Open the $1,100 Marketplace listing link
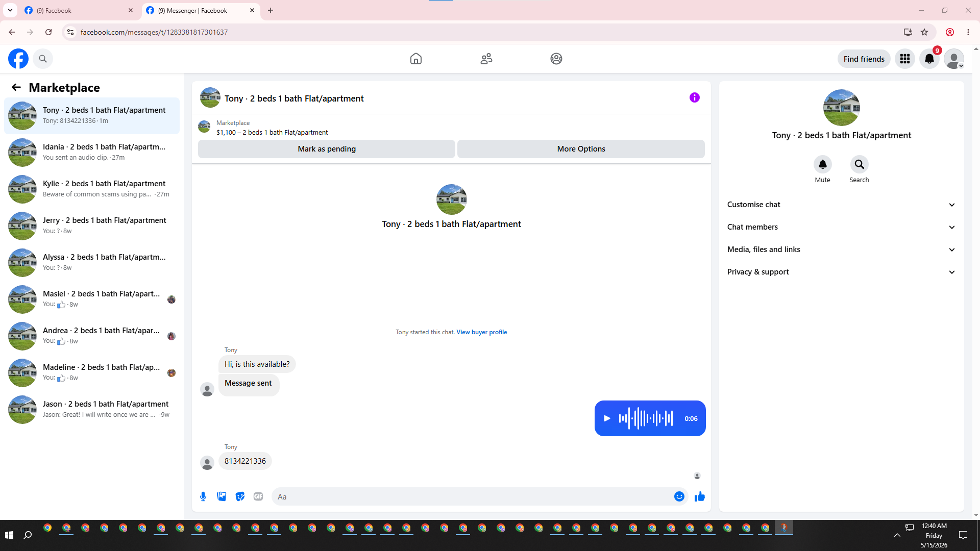The width and height of the screenshot is (980, 551). coord(272,133)
